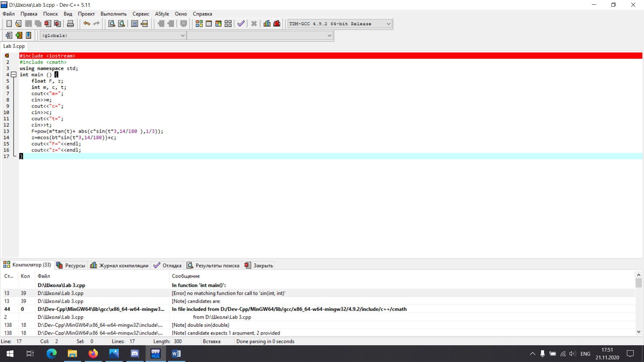Click the Закрыть panel button
Viewport: 644px width, 362px height.
pos(259,265)
